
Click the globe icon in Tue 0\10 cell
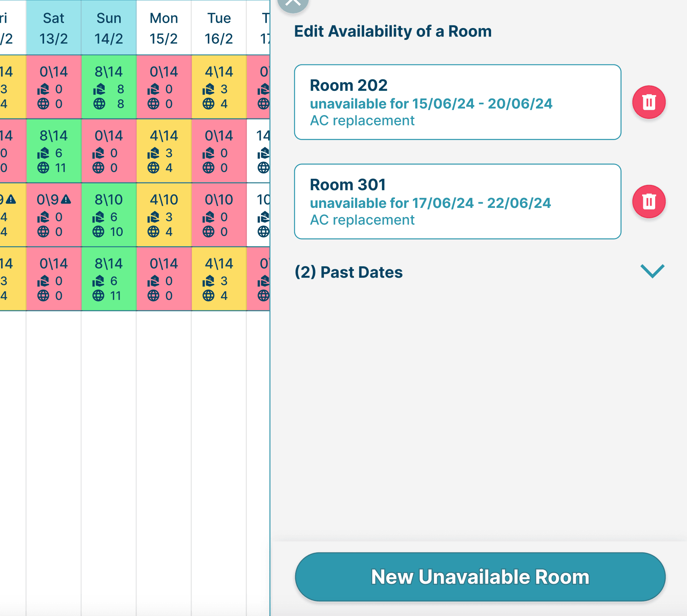pyautogui.click(x=208, y=232)
